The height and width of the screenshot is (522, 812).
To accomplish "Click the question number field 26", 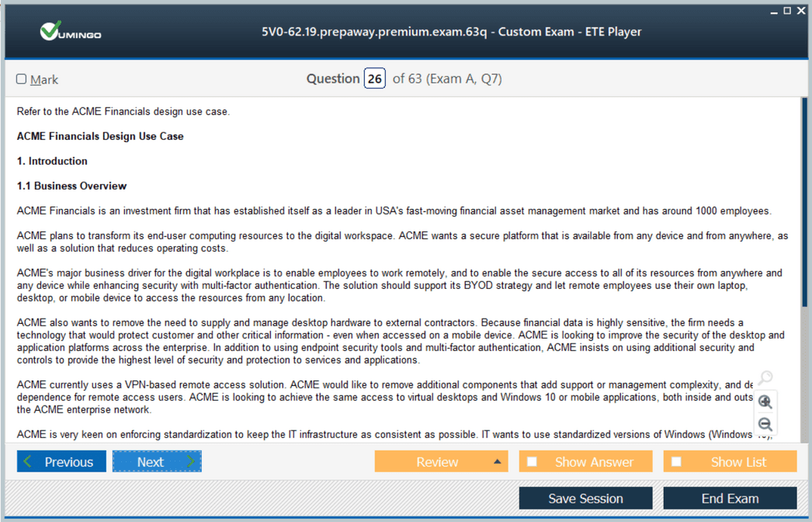I will tap(374, 78).
